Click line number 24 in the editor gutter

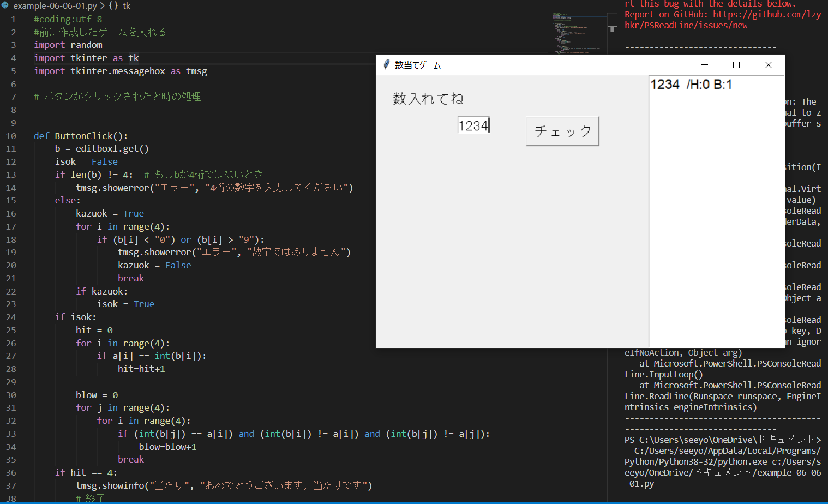[11, 317]
